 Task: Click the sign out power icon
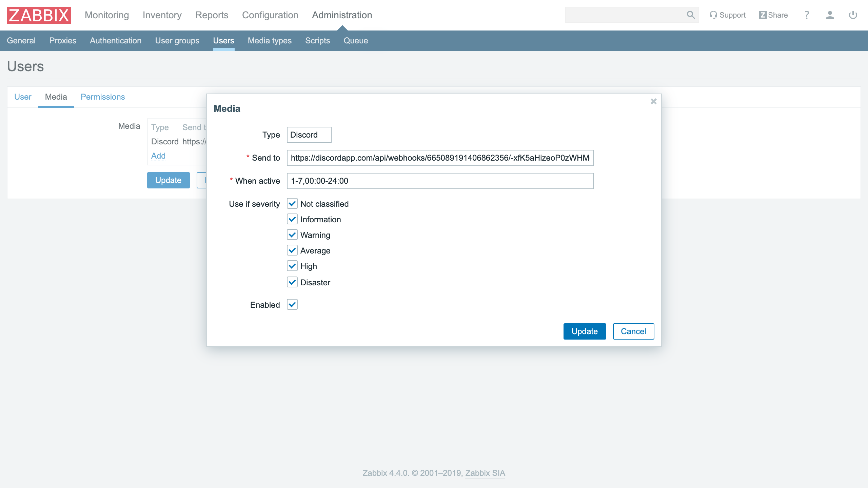pyautogui.click(x=853, y=15)
